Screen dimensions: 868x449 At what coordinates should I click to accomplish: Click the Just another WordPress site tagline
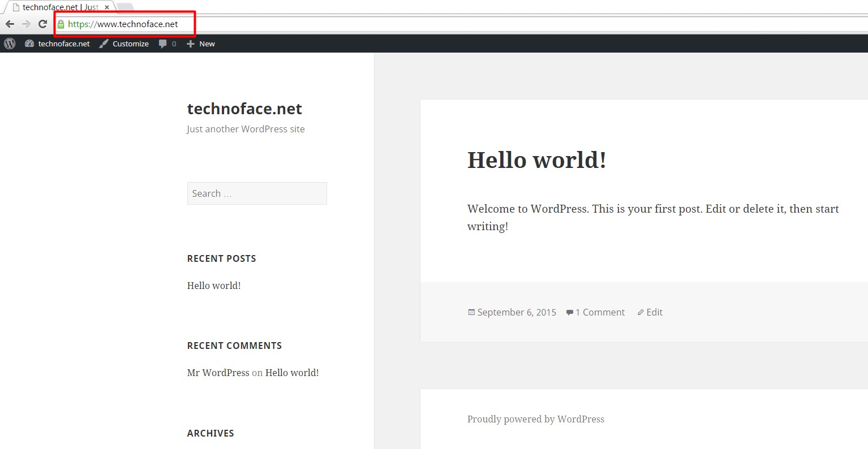click(246, 129)
